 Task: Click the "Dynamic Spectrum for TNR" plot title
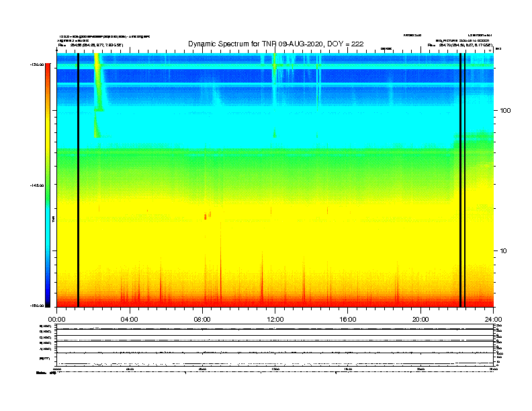pos(276,44)
